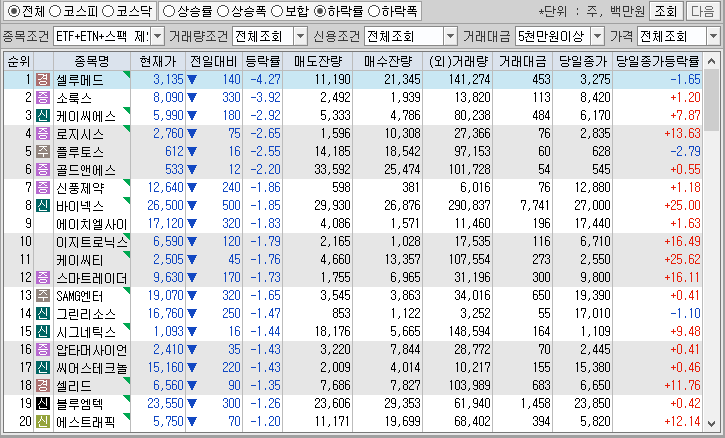Select the 코스피 radio button
Screen dimensions: 725x438
pyautogui.click(x=55, y=11)
